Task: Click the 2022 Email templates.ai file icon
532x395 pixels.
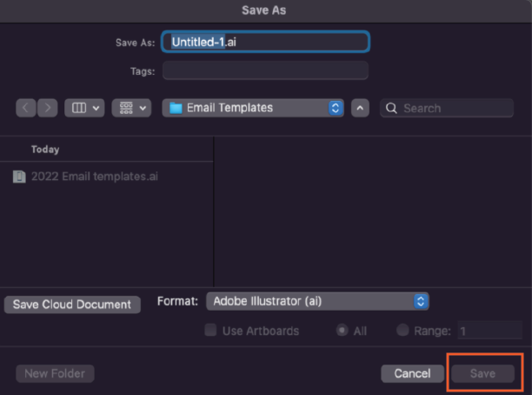Action: pyautogui.click(x=19, y=176)
